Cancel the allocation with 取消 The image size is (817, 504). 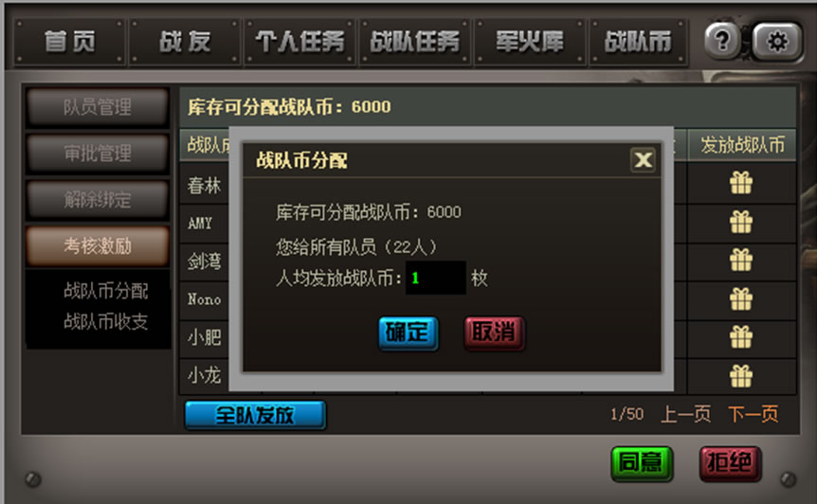coord(494,333)
